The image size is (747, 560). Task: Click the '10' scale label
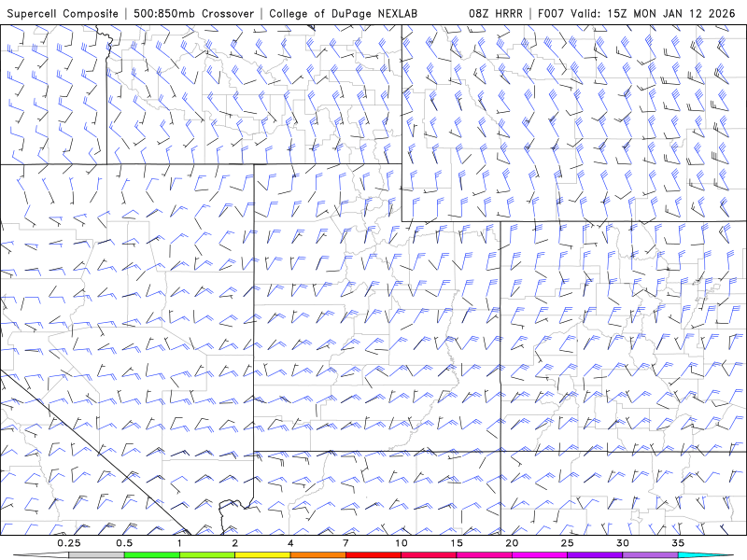click(402, 543)
